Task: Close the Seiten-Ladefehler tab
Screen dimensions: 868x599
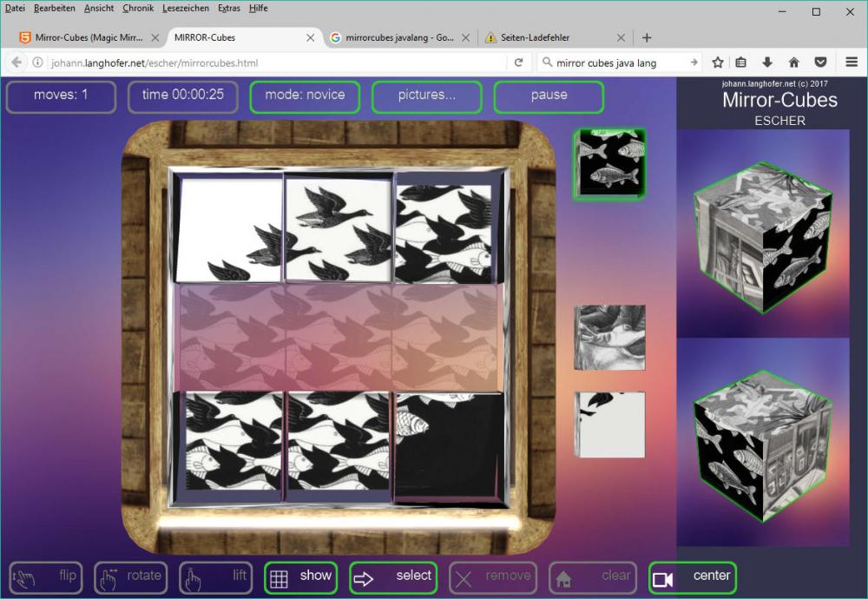Action: tap(621, 37)
